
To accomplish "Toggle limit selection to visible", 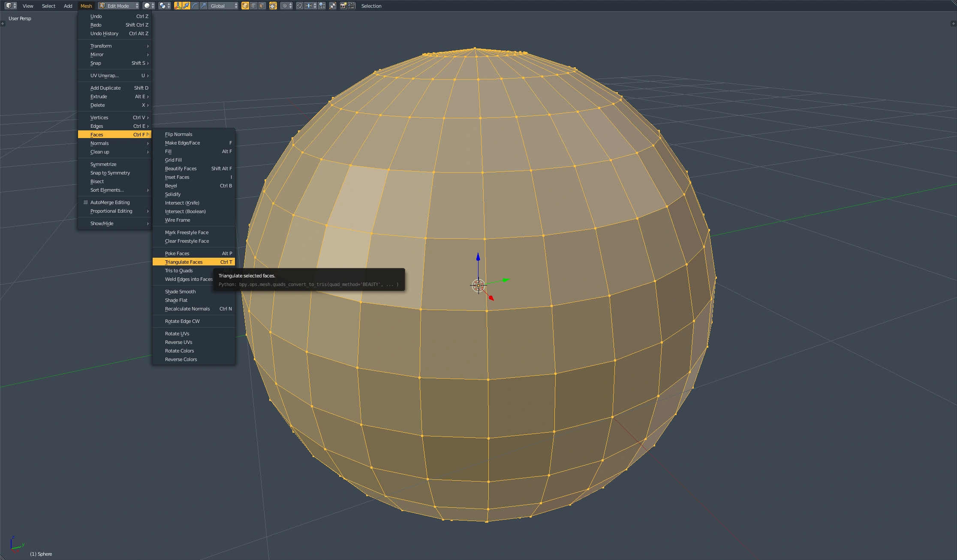I will 273,6.
